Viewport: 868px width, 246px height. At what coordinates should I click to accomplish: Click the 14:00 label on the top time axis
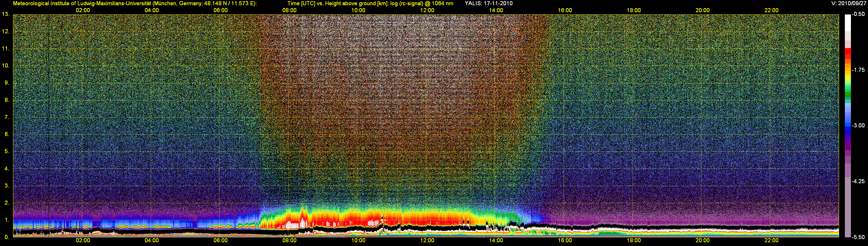[496, 10]
